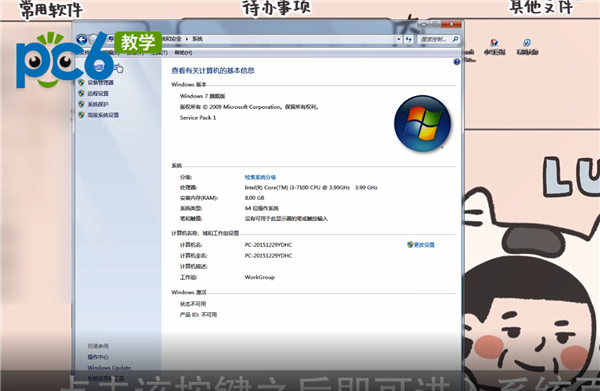Screen dimensions: 600x391
Task: Click the round blue desktop shortcut icon
Action: point(527,43)
